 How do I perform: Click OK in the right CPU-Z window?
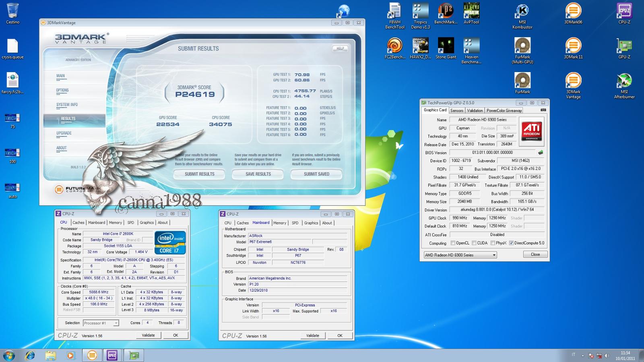[x=340, y=335]
